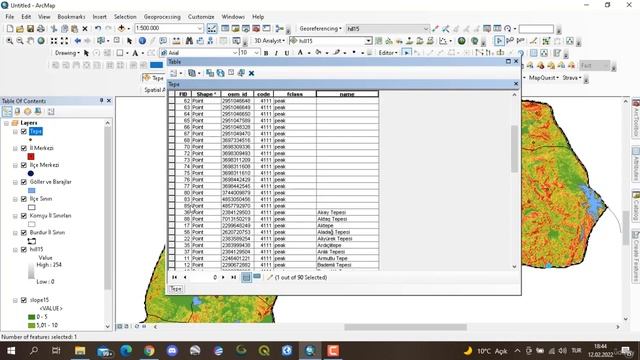The height and width of the screenshot is (360, 640).
Task: Click Italic in the Drawing toolbar
Action: click(x=276, y=53)
